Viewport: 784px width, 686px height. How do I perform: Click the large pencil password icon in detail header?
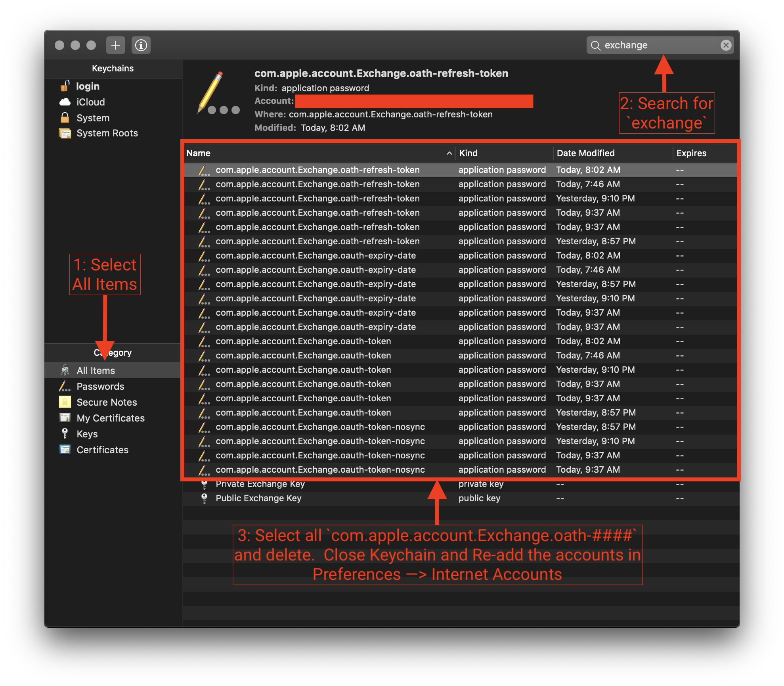[x=219, y=93]
